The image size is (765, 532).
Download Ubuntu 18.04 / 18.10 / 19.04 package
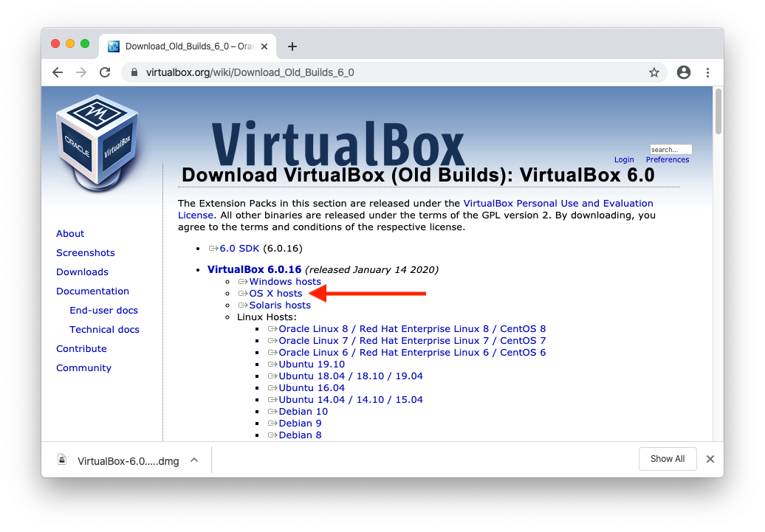coord(351,376)
